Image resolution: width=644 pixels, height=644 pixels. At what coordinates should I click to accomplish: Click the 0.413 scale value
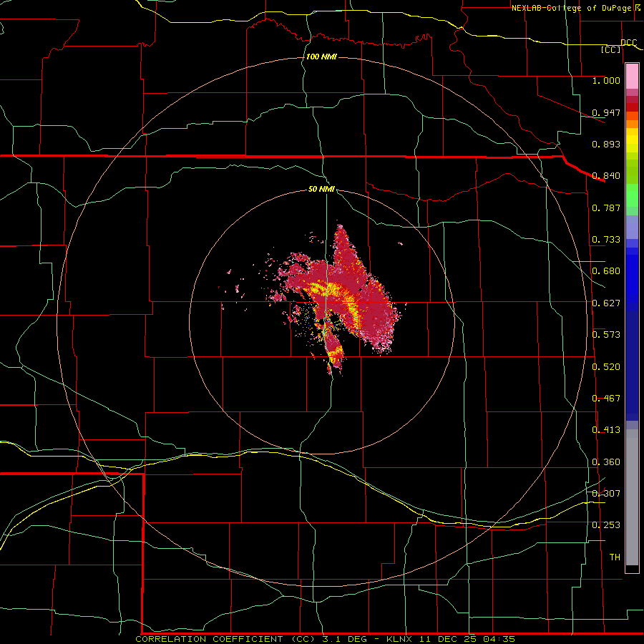pos(606,430)
